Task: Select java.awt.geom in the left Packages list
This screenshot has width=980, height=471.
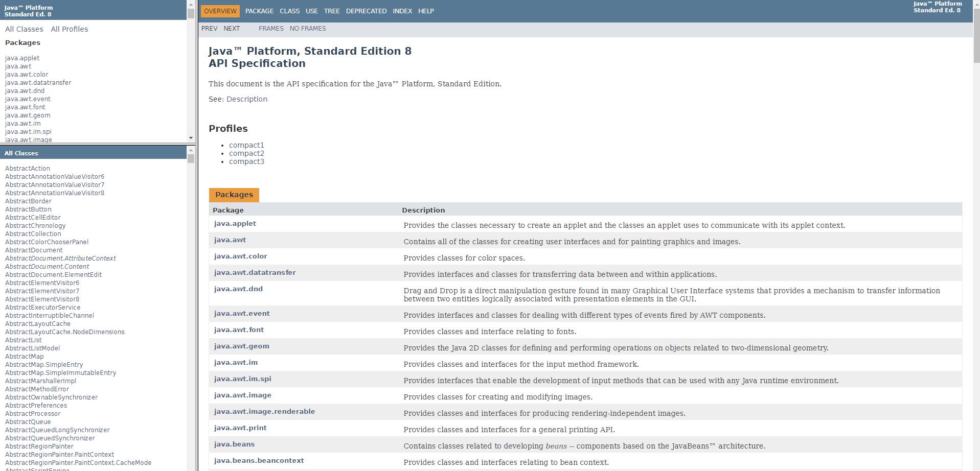Action: point(28,115)
